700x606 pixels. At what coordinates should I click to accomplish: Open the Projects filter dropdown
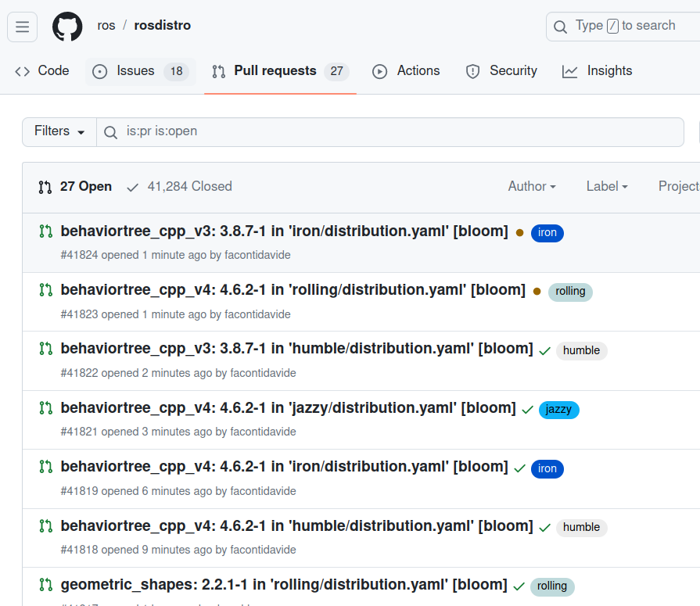pyautogui.click(x=679, y=187)
